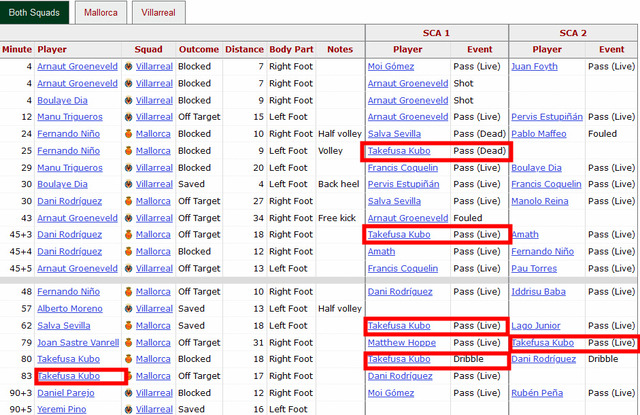
Task: Select SCA 2 'Dribble' event at minute 80
Action: tap(603, 359)
